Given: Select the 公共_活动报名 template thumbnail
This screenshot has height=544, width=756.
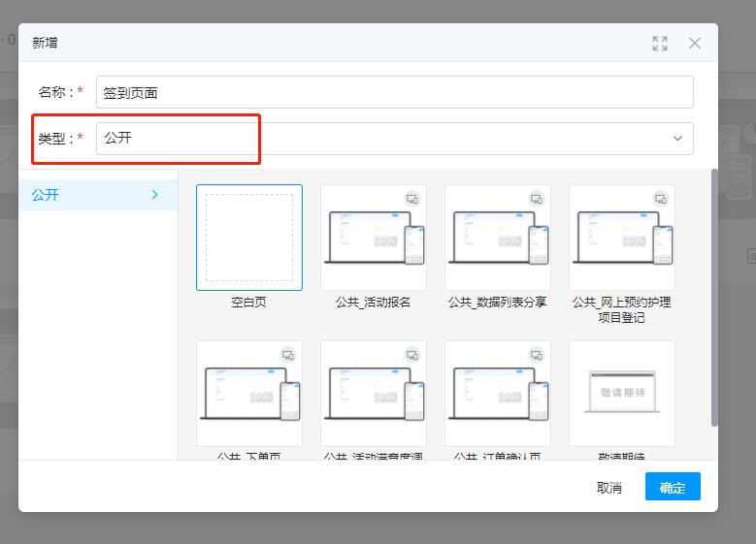Looking at the screenshot, I should pyautogui.click(x=374, y=238).
